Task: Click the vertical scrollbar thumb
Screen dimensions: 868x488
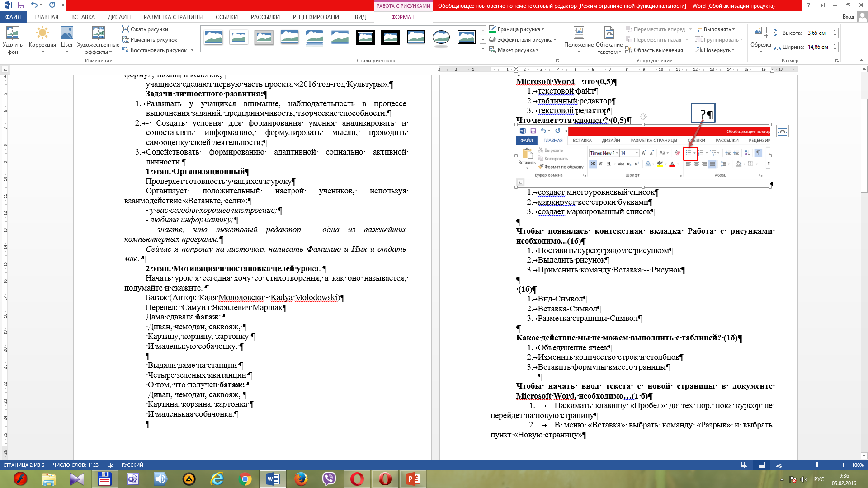Action: pyautogui.click(x=864, y=145)
